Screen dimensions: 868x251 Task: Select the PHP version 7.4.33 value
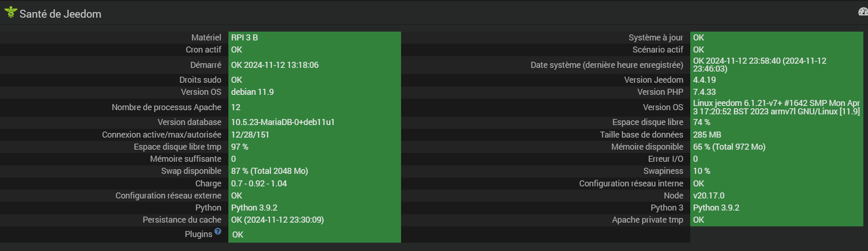(704, 92)
